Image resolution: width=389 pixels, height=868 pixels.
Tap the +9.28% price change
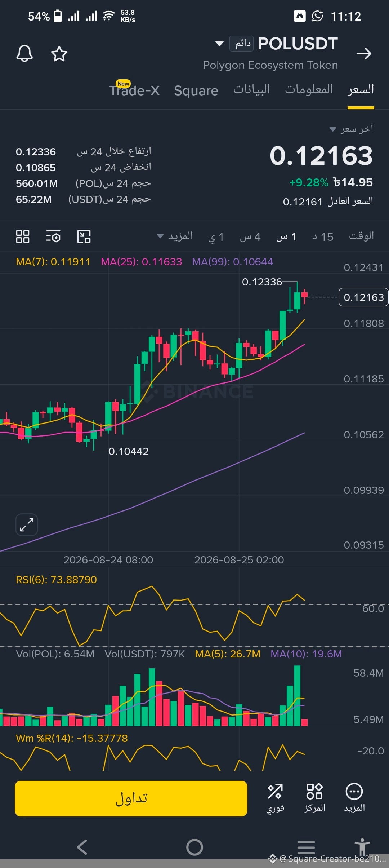[x=309, y=182]
